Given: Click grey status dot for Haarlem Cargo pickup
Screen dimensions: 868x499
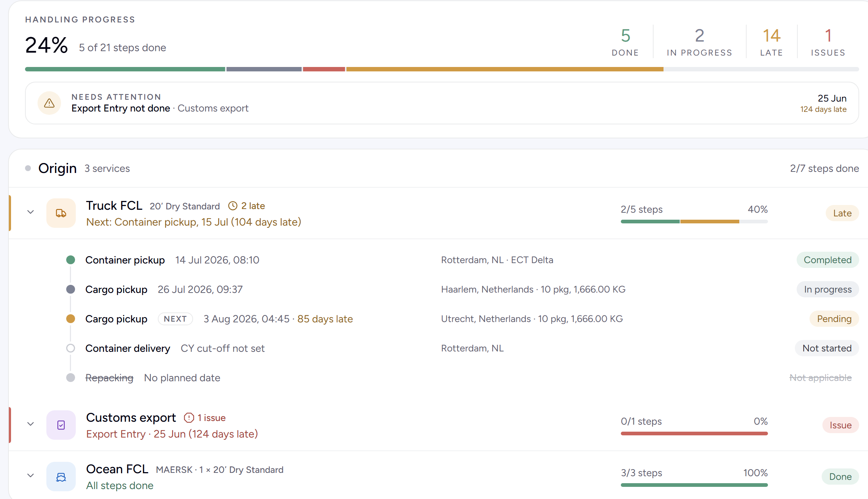Looking at the screenshot, I should 71,289.
